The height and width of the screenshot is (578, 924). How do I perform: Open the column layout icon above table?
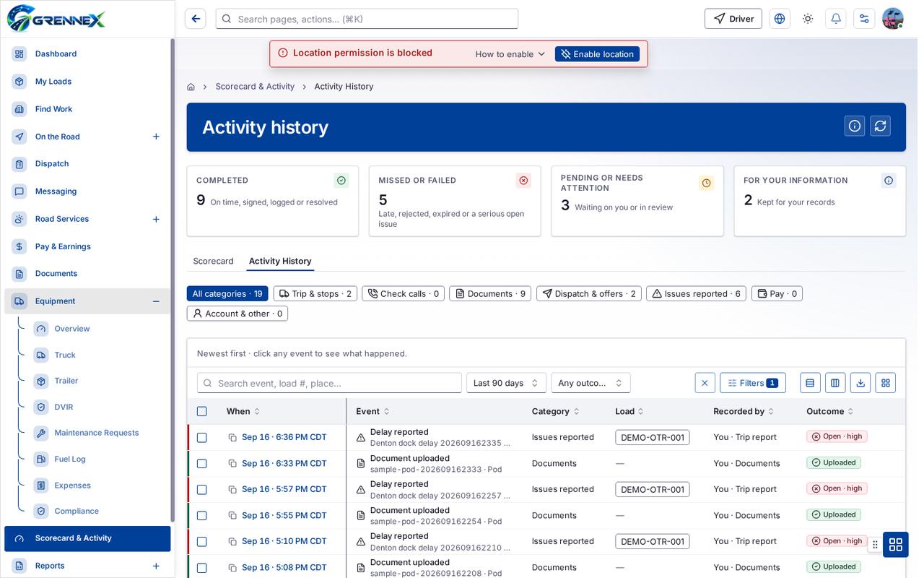tap(835, 383)
